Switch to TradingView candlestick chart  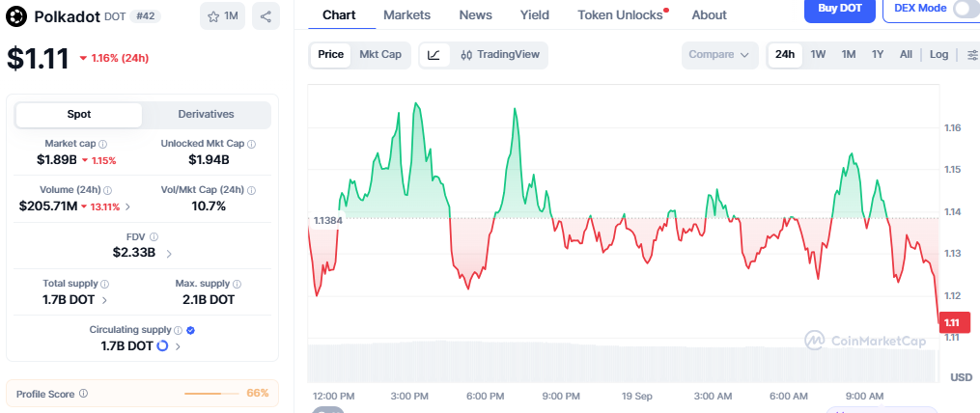(500, 55)
